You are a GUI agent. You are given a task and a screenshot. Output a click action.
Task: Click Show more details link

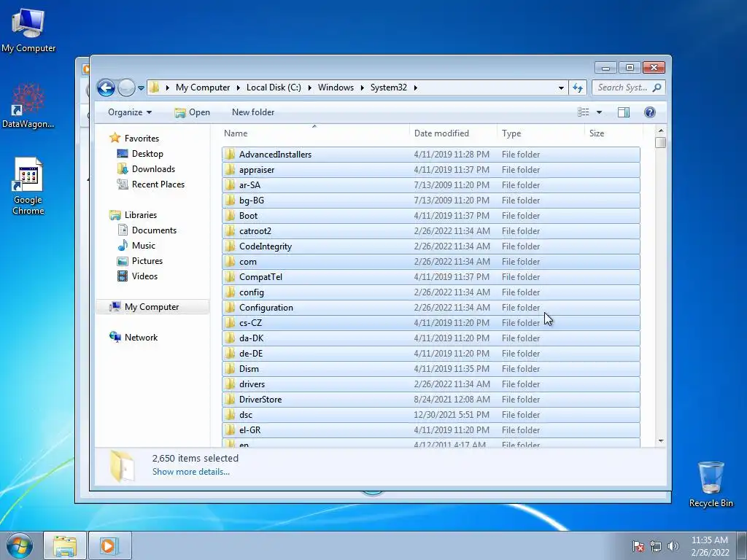click(191, 472)
